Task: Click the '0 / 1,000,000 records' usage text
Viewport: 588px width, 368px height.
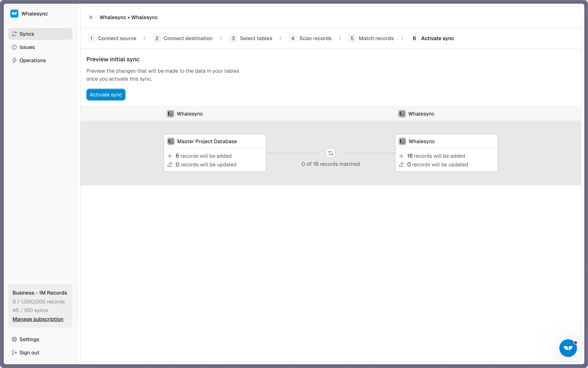Action: pyautogui.click(x=39, y=302)
